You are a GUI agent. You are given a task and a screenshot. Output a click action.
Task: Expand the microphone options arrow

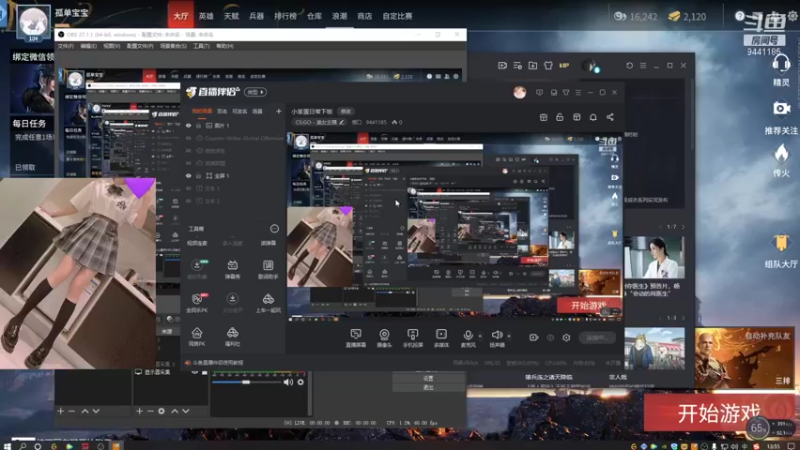tap(480, 336)
